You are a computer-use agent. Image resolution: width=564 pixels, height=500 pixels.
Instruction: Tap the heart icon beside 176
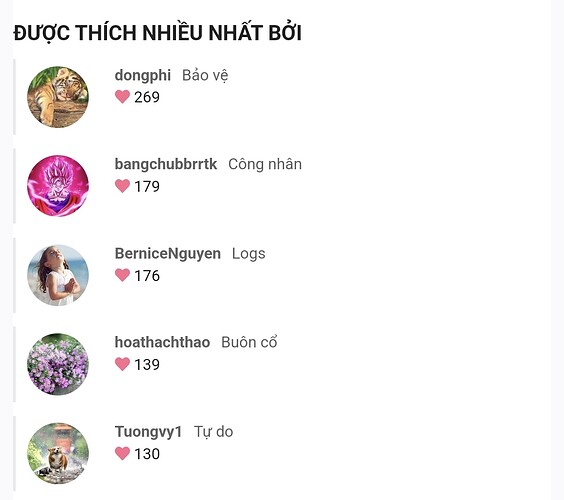click(x=122, y=275)
